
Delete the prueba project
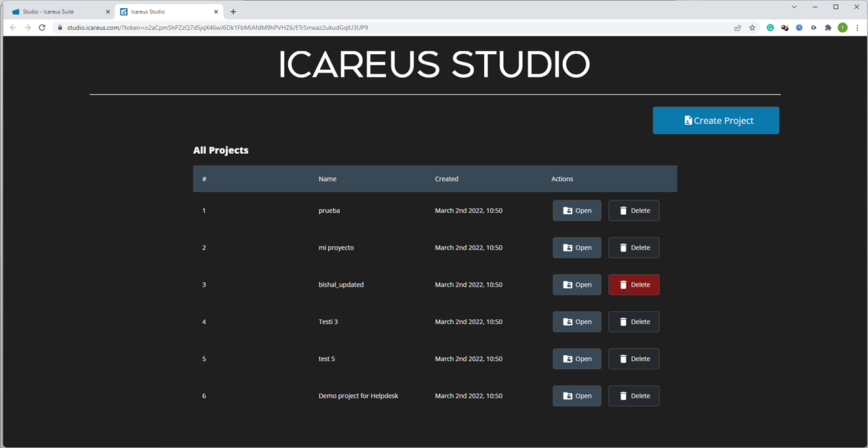click(633, 211)
